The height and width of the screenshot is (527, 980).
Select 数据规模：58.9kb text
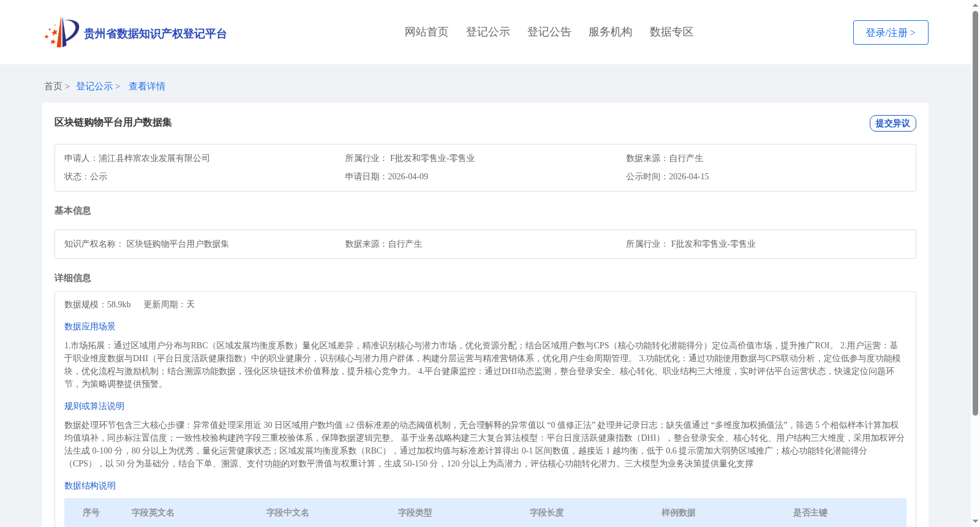[x=97, y=304]
